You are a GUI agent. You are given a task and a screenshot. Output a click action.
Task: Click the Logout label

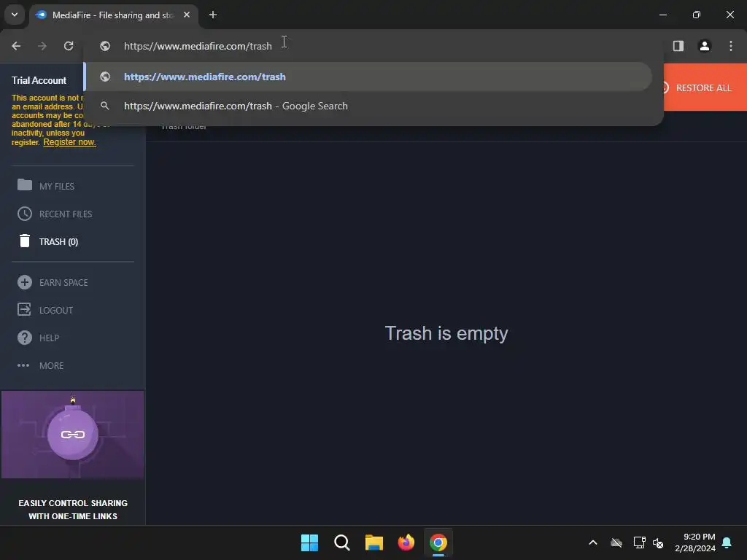56,311
